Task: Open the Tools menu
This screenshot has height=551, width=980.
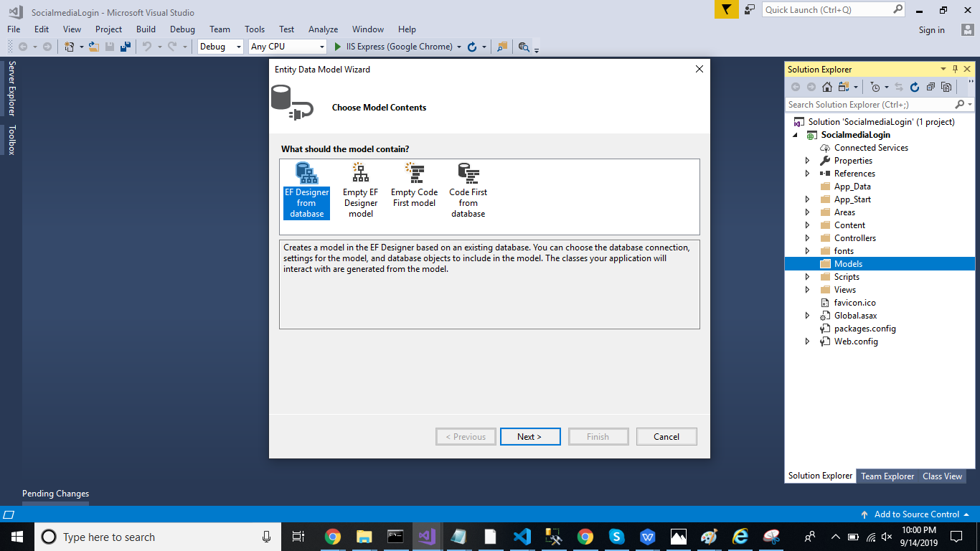Action: pos(255,29)
